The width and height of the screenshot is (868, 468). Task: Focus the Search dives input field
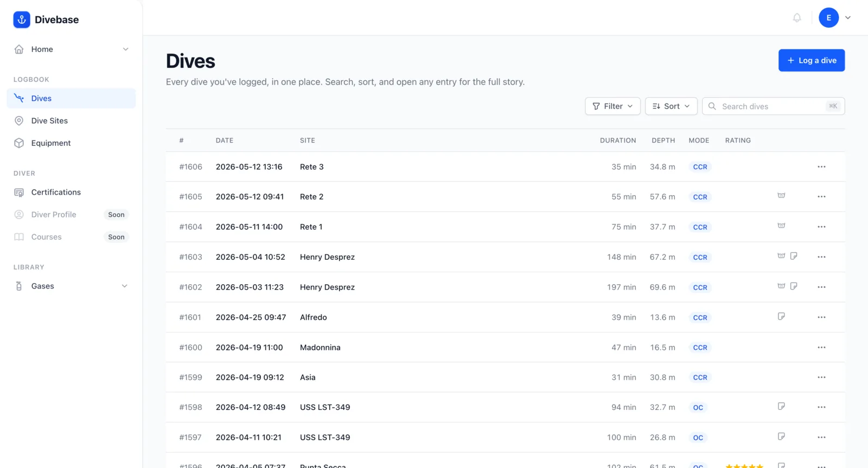pos(773,106)
